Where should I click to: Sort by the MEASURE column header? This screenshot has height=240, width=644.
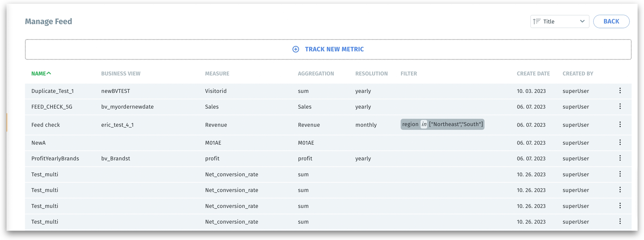click(x=217, y=74)
